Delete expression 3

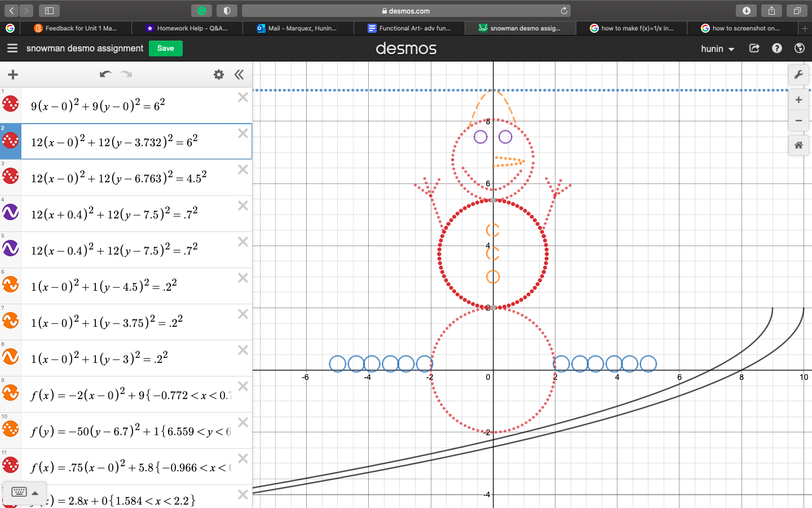pyautogui.click(x=243, y=169)
